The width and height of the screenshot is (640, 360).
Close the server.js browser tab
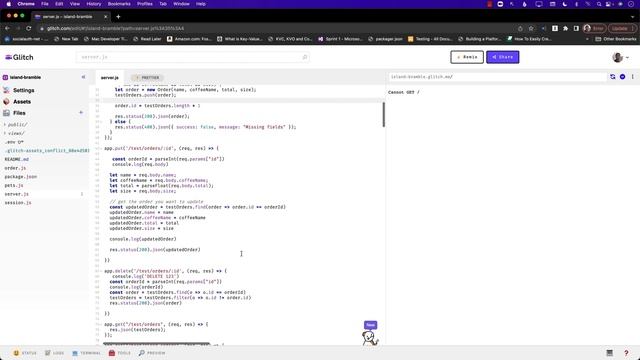click(106, 17)
